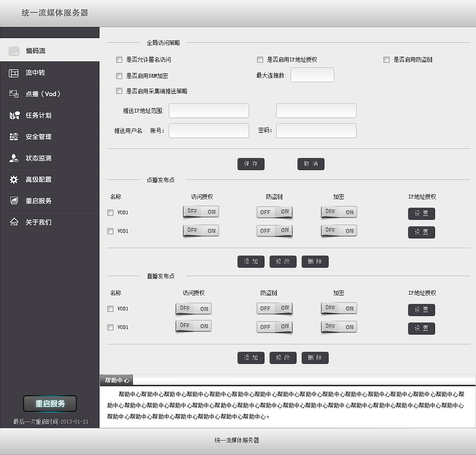This screenshot has width=476, height=455.
Task: Check the 是否启用防盗链 checkbox
Action: pos(386,59)
